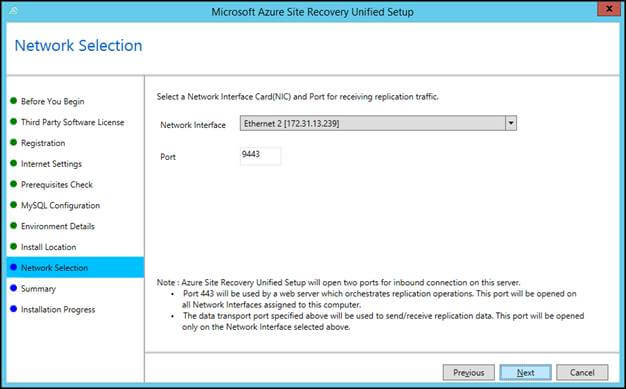Click the blue dot beside Installation Progress
This screenshot has width=626, height=389.
[x=14, y=308]
